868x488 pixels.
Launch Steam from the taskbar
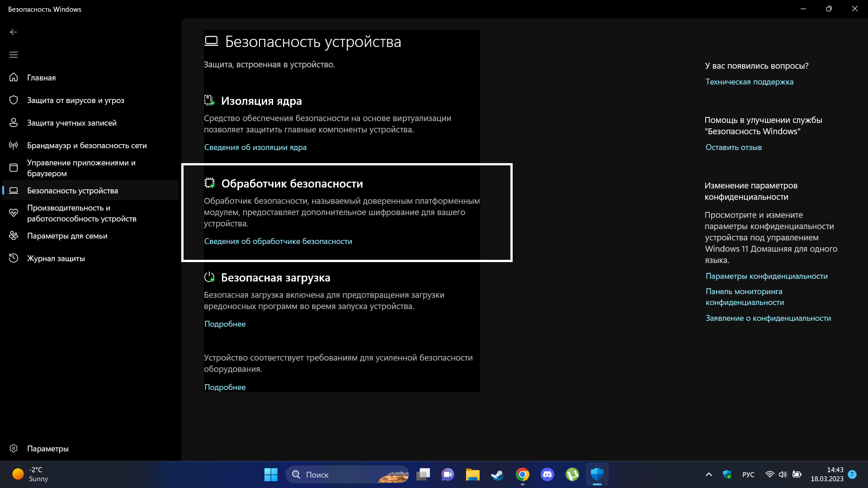(498, 474)
